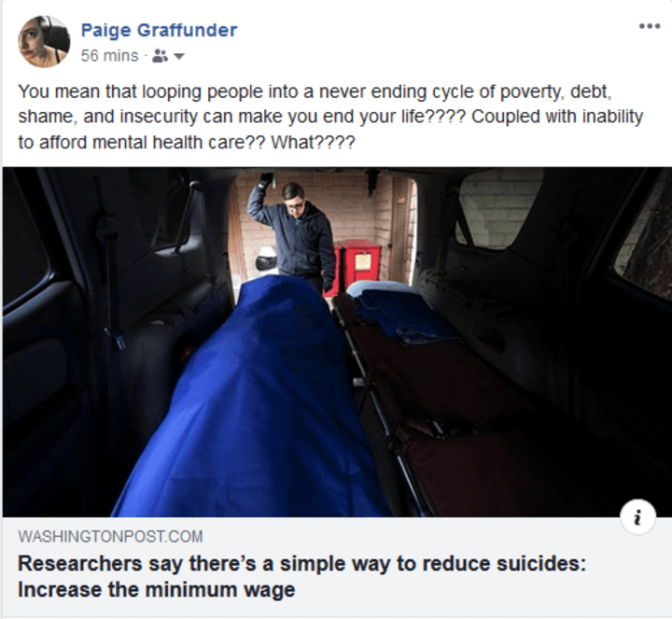The width and height of the screenshot is (672, 619).
Task: Click the friends audience icon beside timestamp
Action: coord(161,56)
